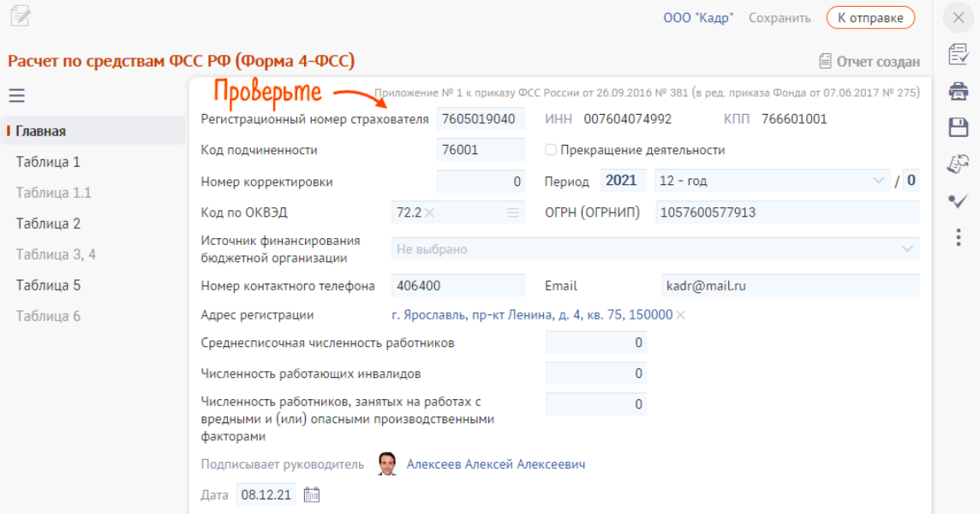Open the ОКВЭД code list icon

[x=513, y=212]
